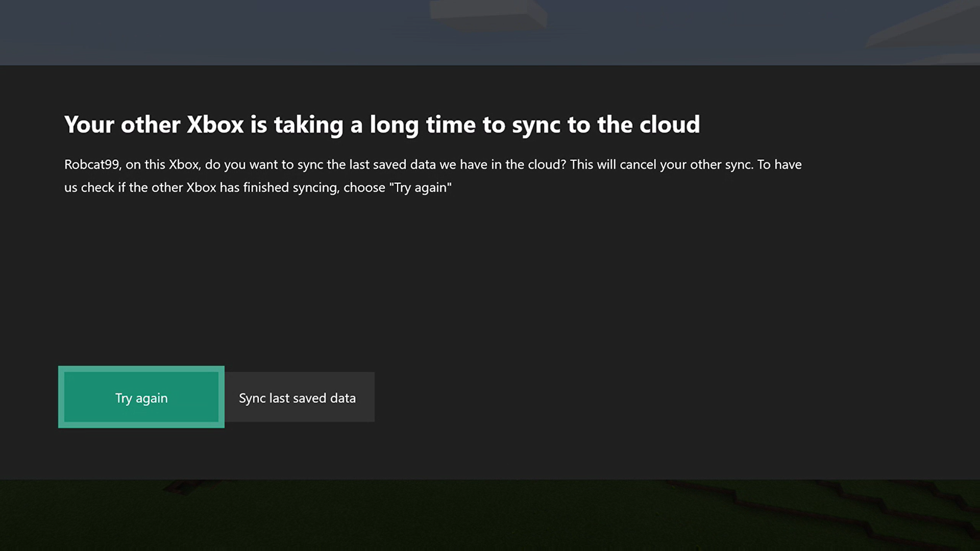This screenshot has width=980, height=551.
Task: Click the highlighted teal focus border of Try again
Action: (141, 368)
